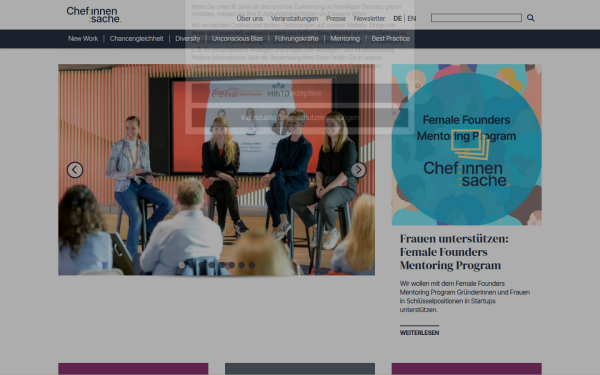Click the search magnifier icon
600x375 pixels.
(530, 18)
